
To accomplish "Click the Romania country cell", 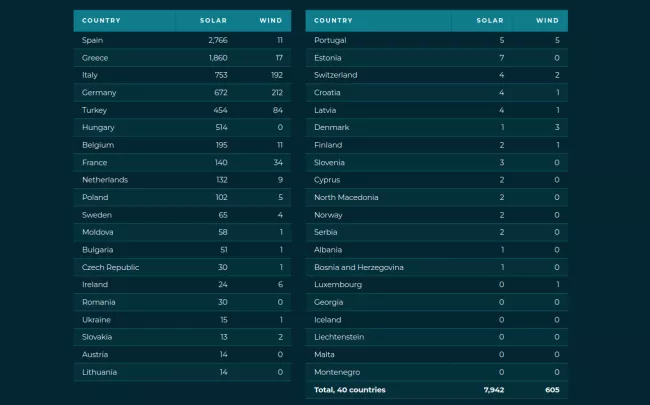I will point(99,302).
